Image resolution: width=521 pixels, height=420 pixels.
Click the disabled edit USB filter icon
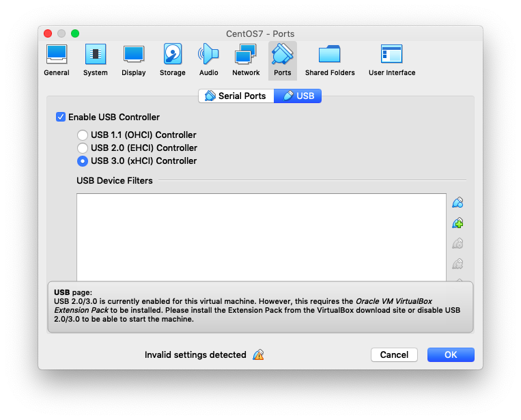point(457,244)
